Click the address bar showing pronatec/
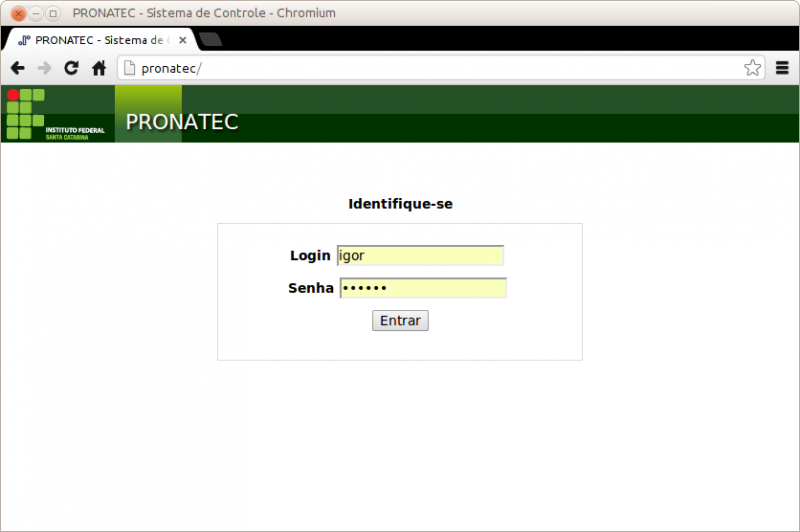800x532 pixels. point(430,68)
